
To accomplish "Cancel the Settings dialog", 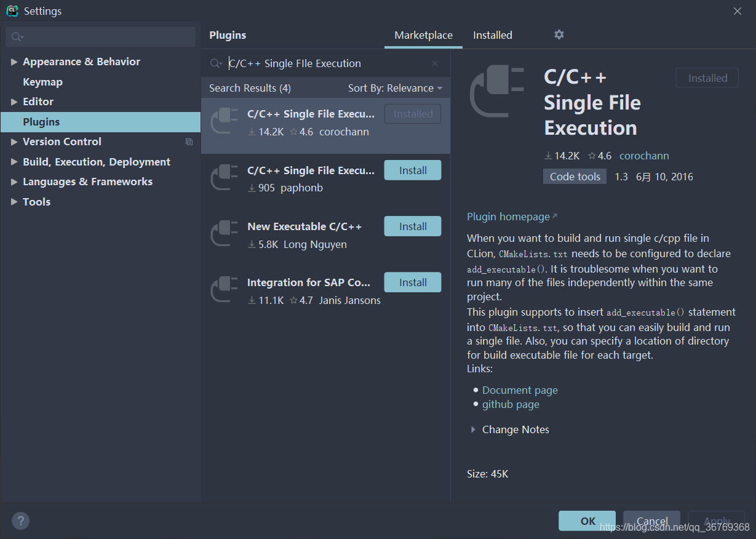I will pos(651,521).
